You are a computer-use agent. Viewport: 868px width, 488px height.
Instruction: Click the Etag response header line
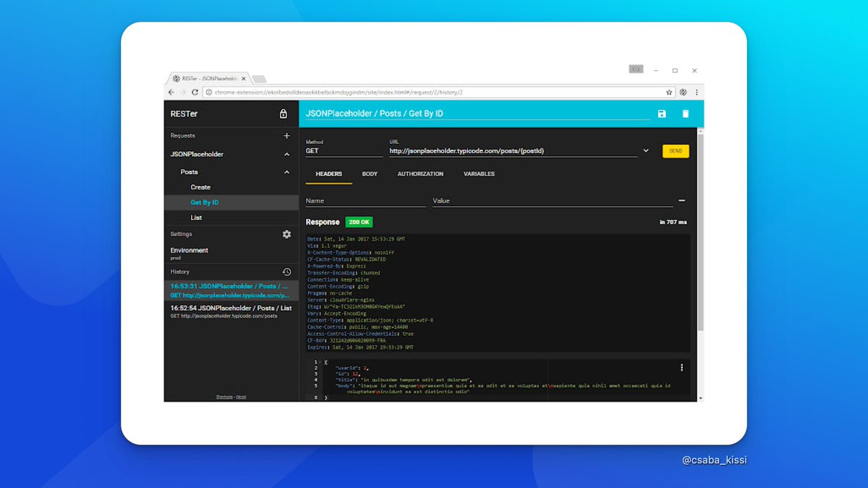pos(356,307)
